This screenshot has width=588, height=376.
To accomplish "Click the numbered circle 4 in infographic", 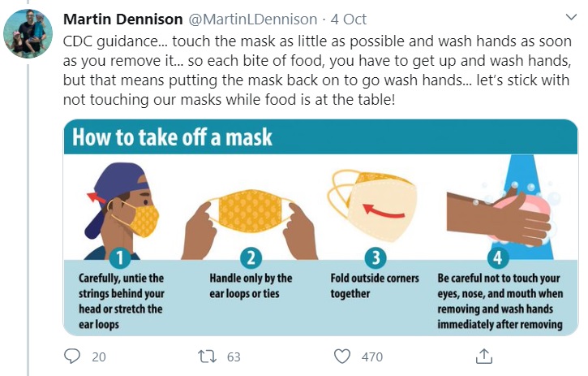I will point(499,258).
